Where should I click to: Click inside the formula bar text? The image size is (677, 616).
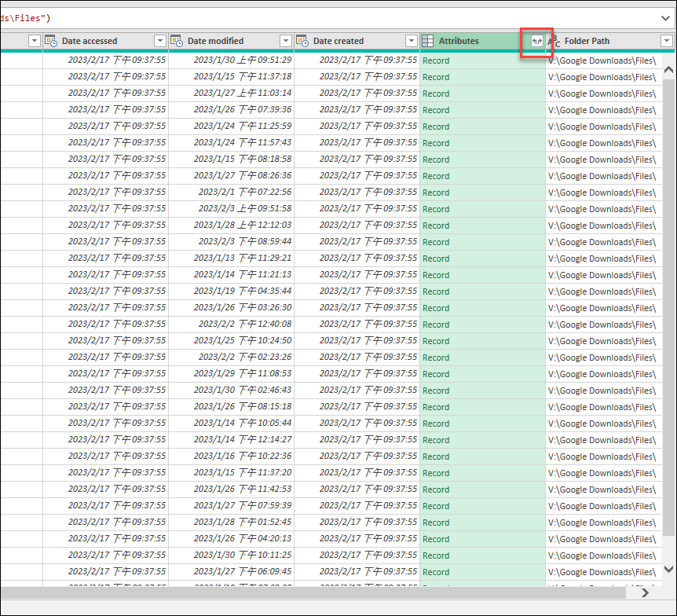click(x=25, y=18)
